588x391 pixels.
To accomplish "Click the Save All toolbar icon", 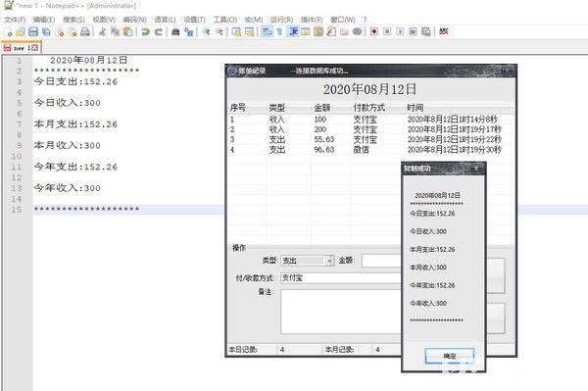I will 46,32.
